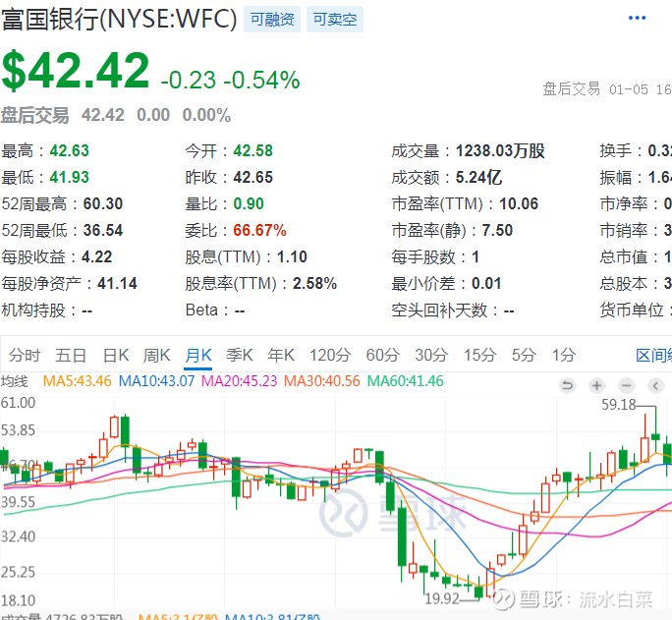
Task: Switch to 五日 chart tab
Action: pyautogui.click(x=71, y=356)
